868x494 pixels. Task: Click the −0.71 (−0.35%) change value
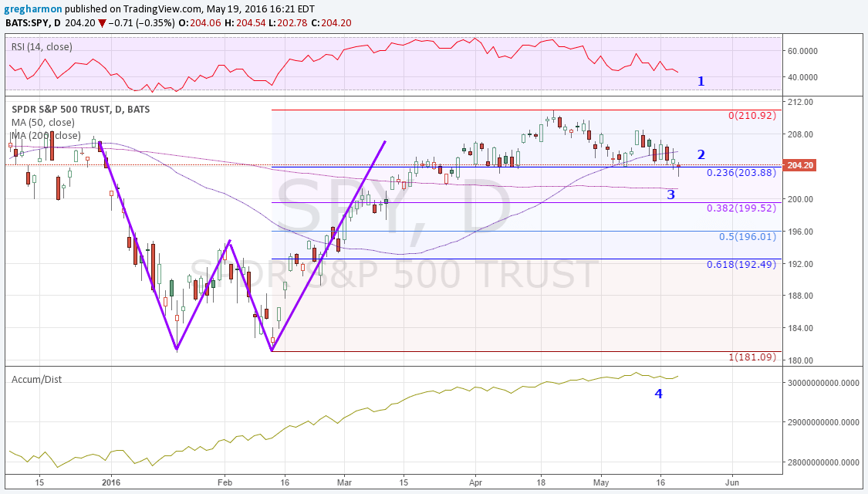point(141,23)
